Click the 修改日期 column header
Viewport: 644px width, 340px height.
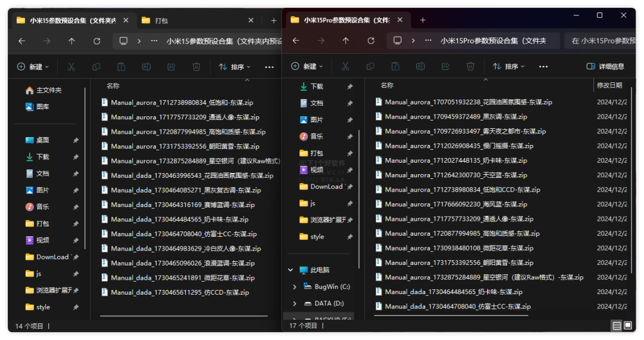pyautogui.click(x=609, y=85)
